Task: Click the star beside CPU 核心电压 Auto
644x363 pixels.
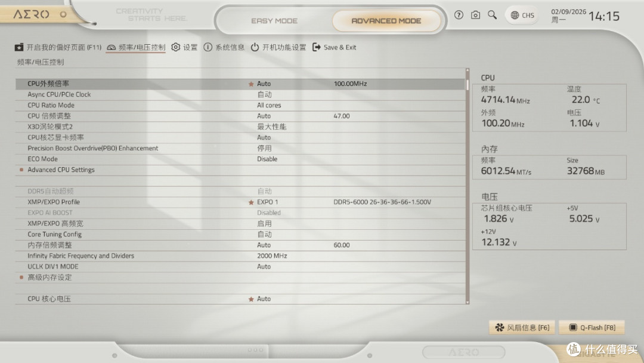Action: [x=251, y=299]
